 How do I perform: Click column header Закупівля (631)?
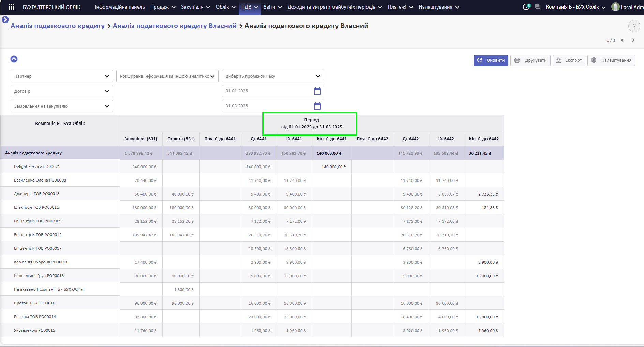click(x=141, y=139)
